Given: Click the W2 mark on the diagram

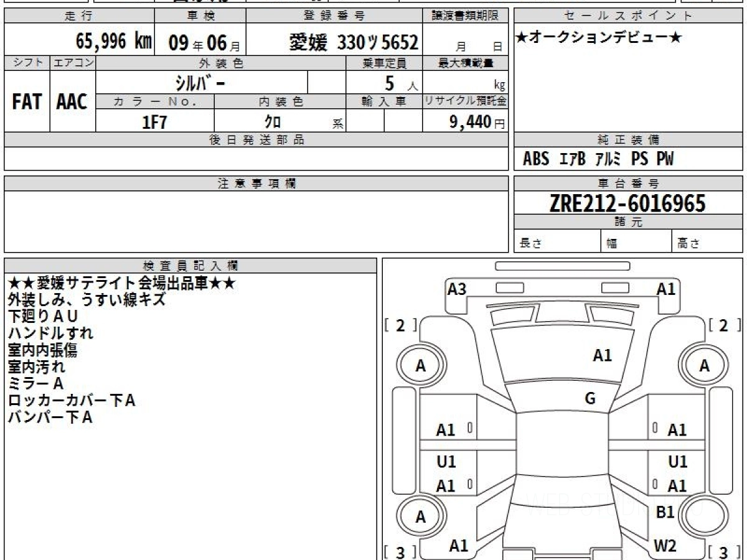Looking at the screenshot, I should pos(665,546).
